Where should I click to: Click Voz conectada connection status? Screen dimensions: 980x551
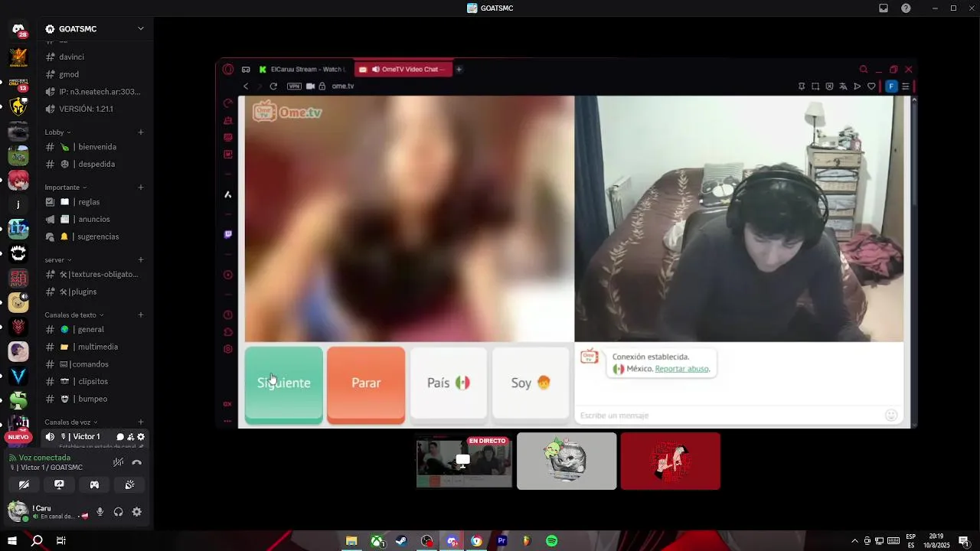tap(44, 458)
